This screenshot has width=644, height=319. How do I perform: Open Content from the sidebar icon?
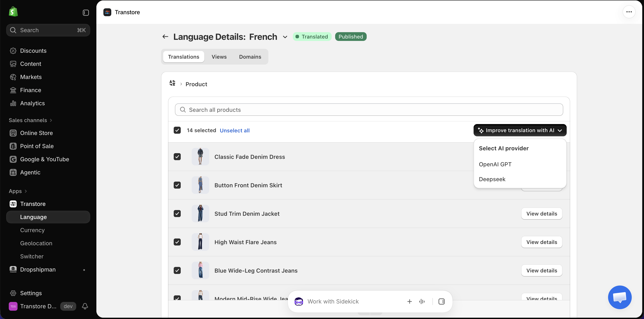pyautogui.click(x=13, y=64)
